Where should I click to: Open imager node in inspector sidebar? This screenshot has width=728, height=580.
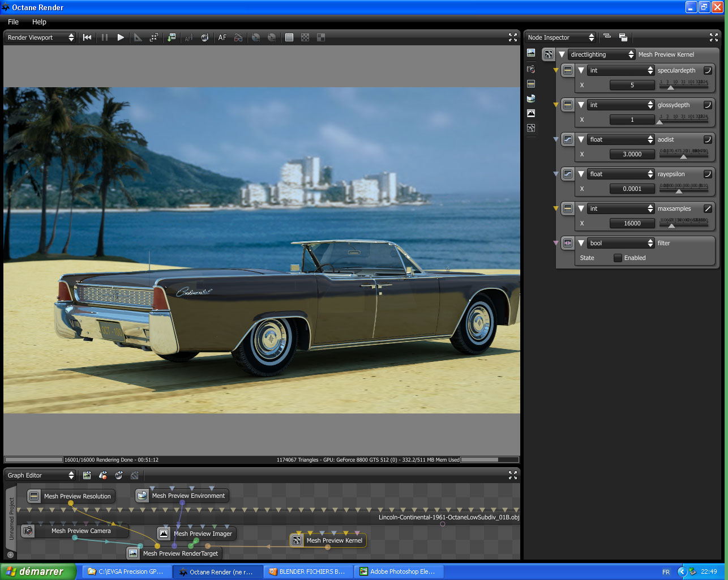tap(531, 113)
